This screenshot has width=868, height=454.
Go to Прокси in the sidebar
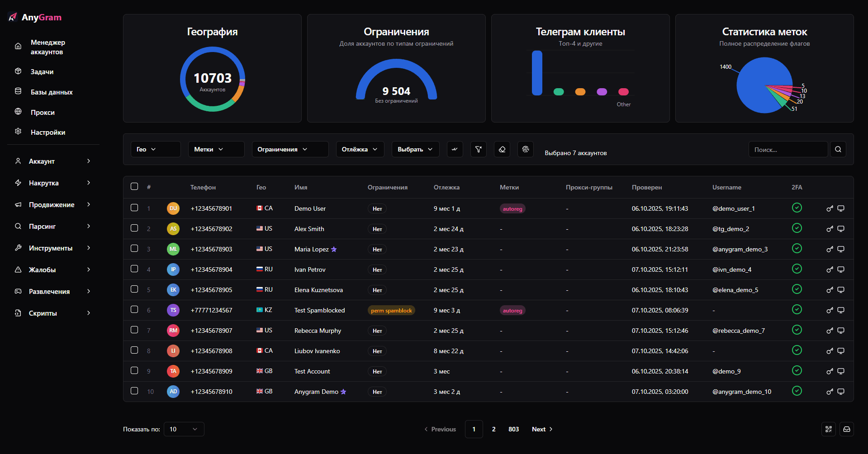click(x=43, y=112)
